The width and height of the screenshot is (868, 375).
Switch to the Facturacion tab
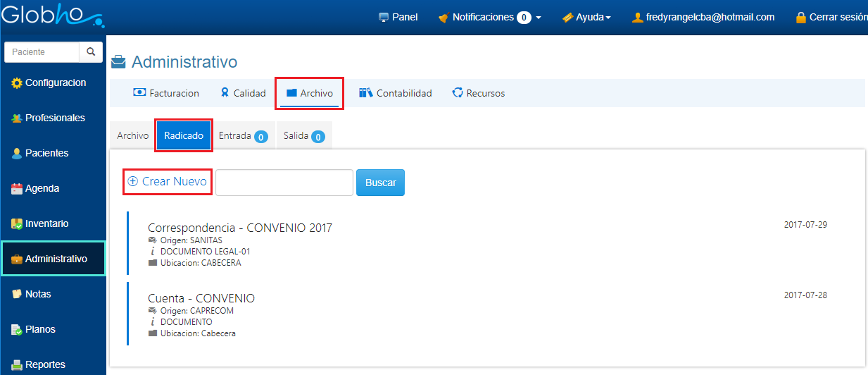pos(166,93)
